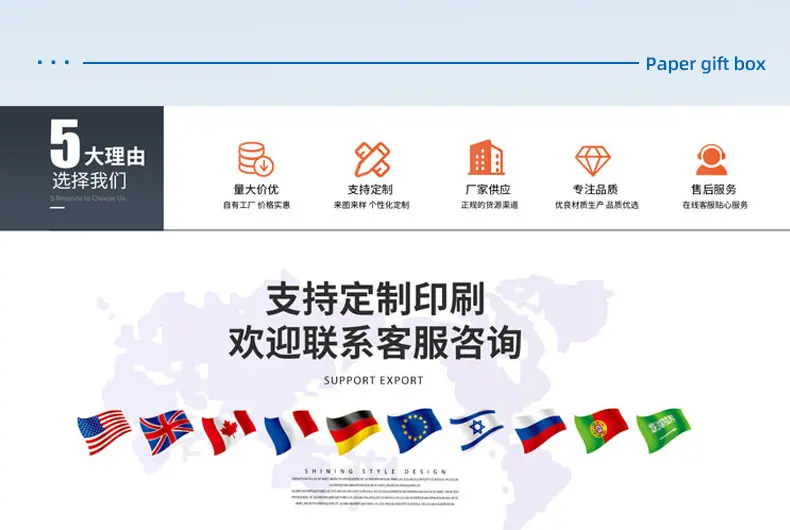Click the '自有工厂 价格实惠' caption
The width and height of the screenshot is (790, 530).
click(256, 205)
